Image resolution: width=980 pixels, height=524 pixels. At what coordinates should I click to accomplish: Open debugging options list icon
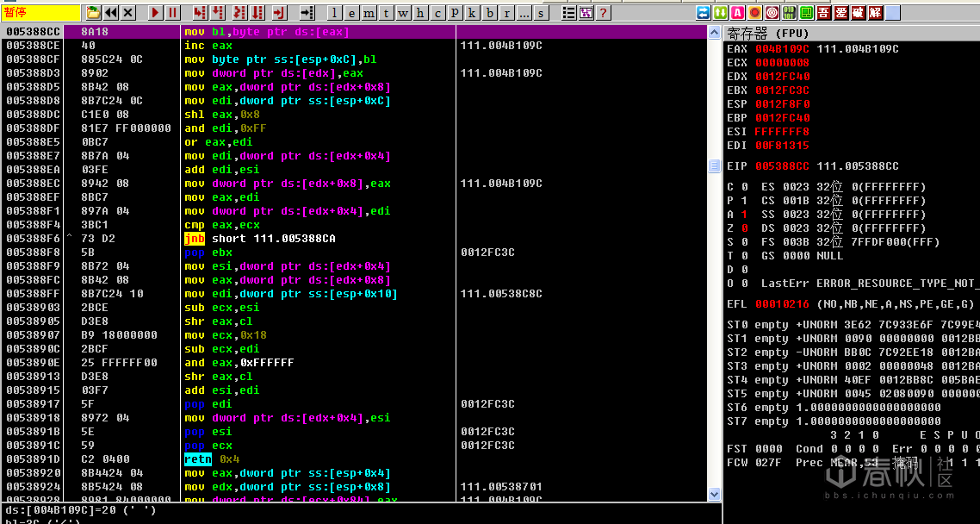click(x=568, y=13)
